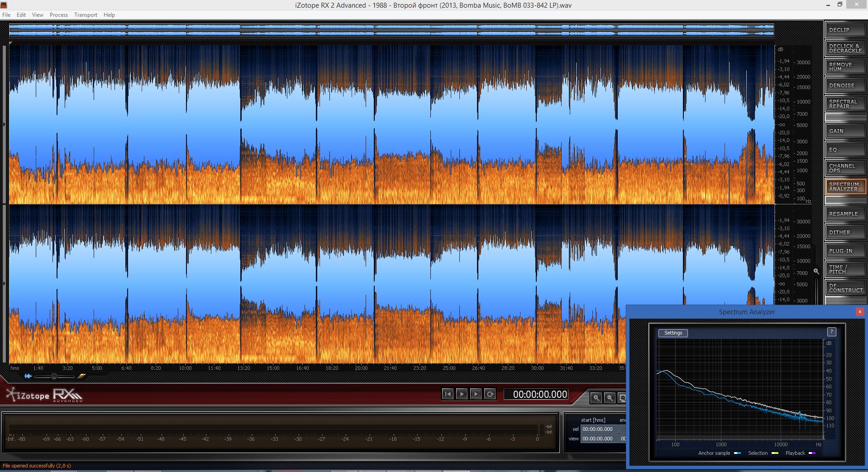Close the Spectrum Analyzer window
868x472 pixels.
tap(860, 312)
